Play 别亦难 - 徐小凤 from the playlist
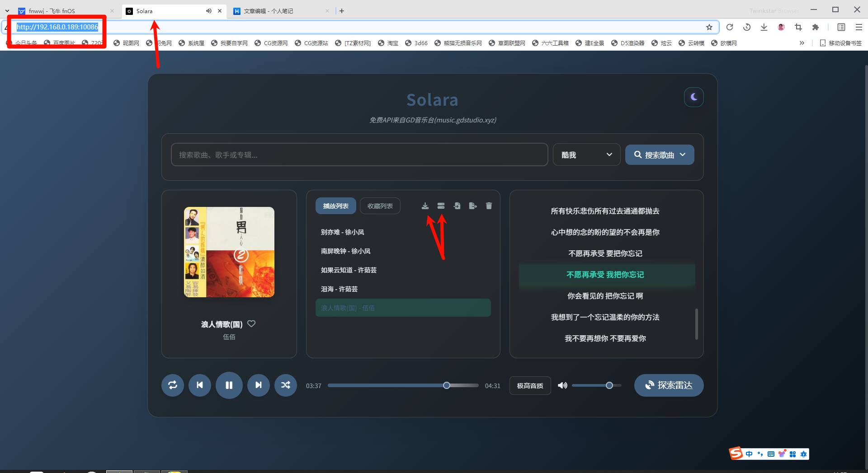 pos(403,232)
